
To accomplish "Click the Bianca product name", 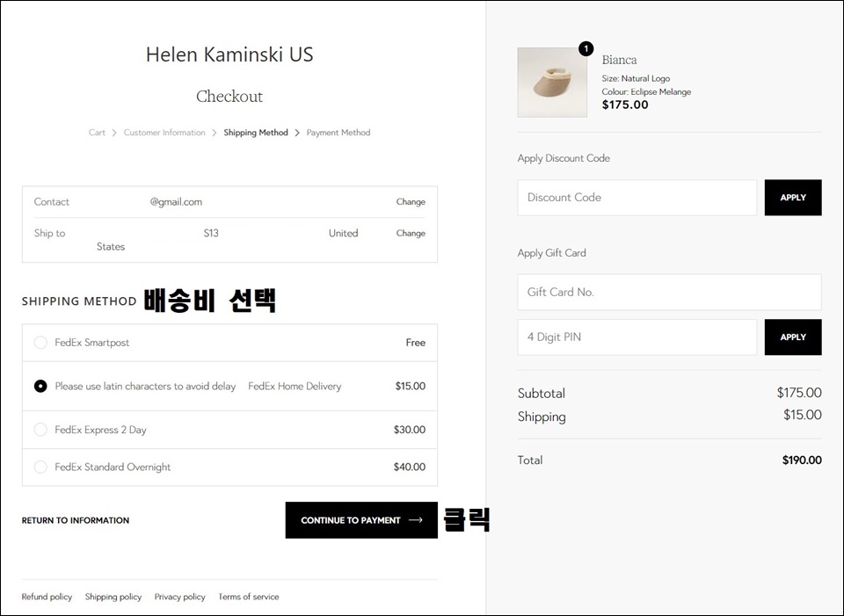I will tap(619, 60).
